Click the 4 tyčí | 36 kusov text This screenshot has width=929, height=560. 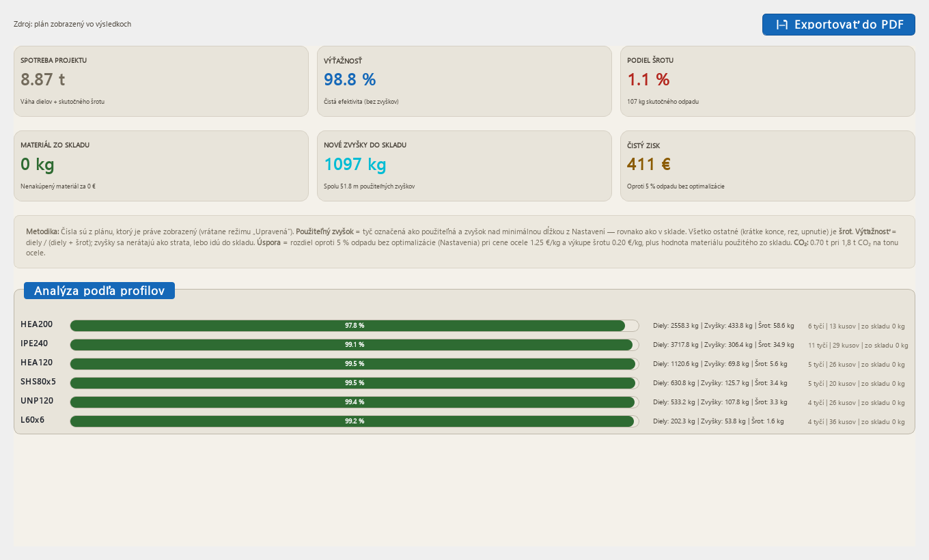832,422
